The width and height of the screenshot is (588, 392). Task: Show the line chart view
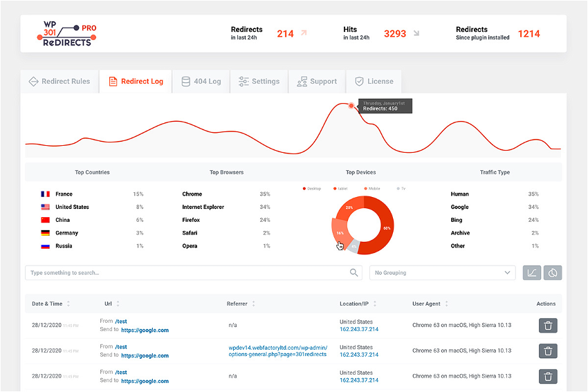click(532, 273)
